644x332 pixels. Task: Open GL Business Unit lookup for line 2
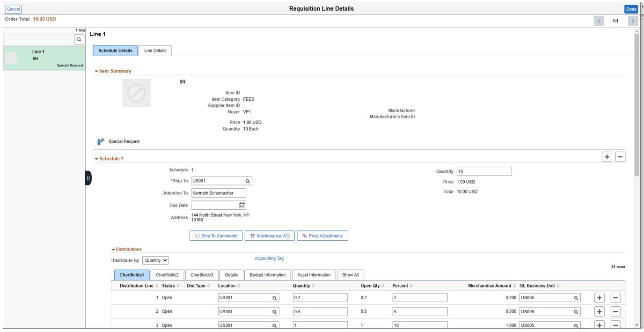pos(575,311)
